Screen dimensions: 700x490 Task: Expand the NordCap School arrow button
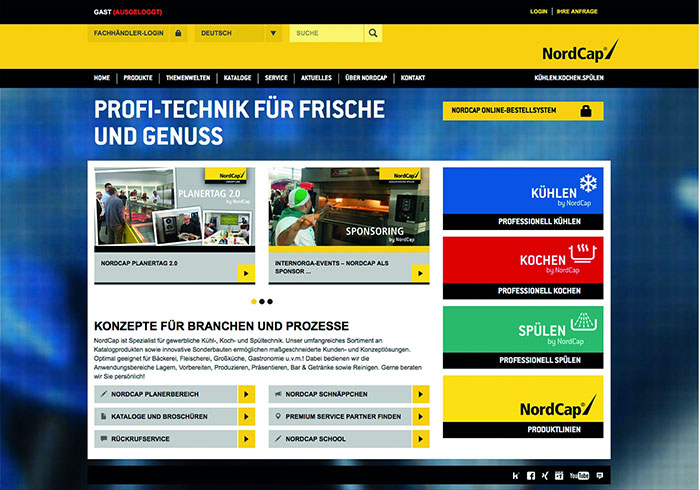click(x=419, y=438)
